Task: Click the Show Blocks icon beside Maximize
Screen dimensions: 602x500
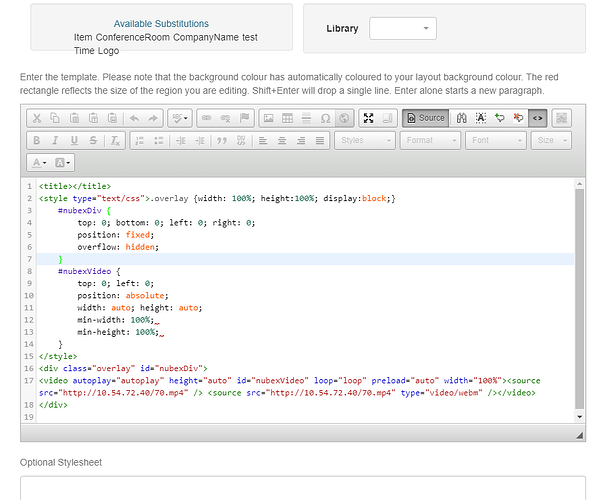Action: [387, 118]
